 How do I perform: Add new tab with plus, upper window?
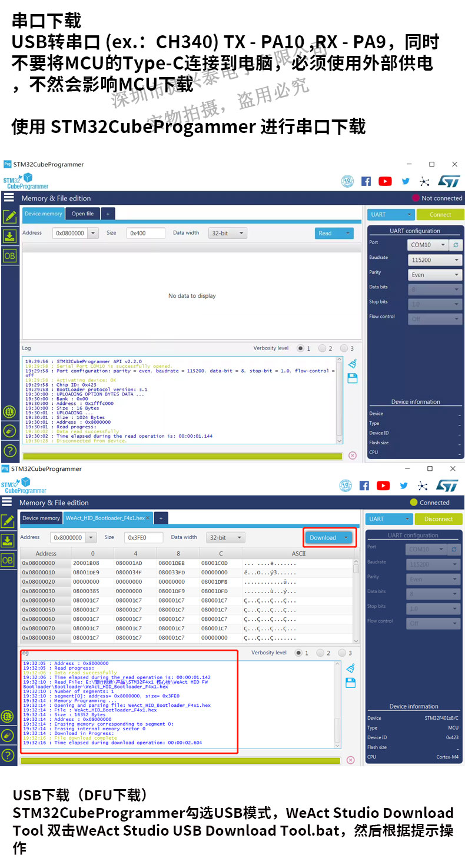pos(108,214)
